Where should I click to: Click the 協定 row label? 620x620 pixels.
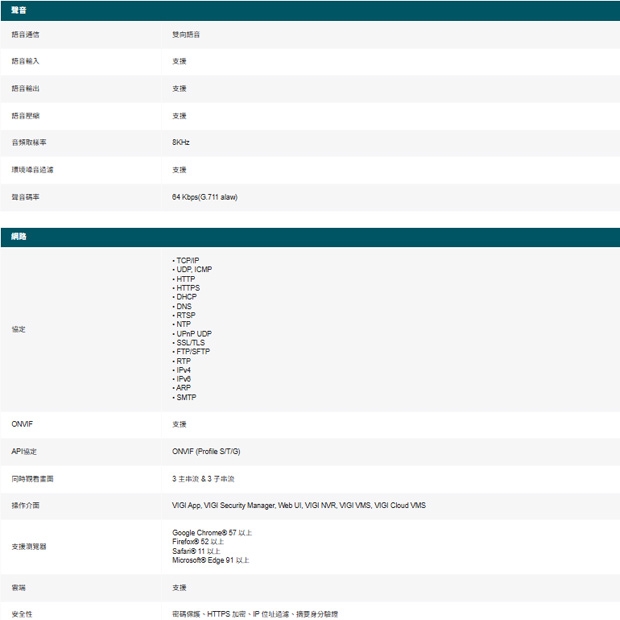19,329
